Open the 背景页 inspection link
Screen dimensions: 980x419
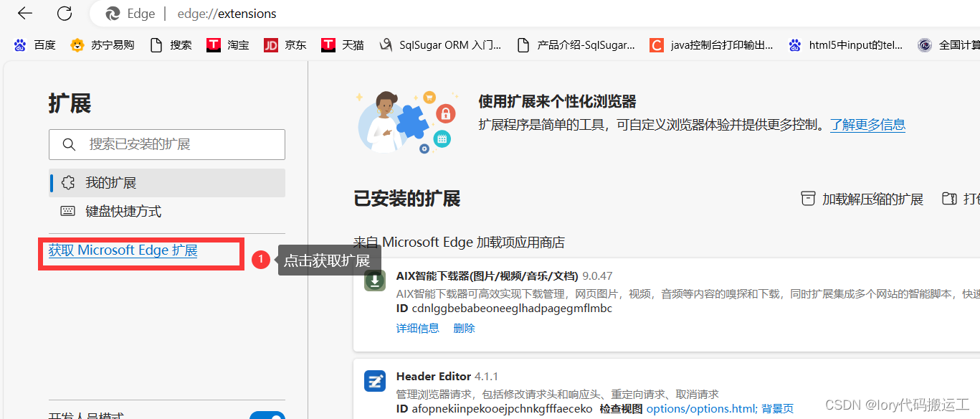tap(778, 408)
